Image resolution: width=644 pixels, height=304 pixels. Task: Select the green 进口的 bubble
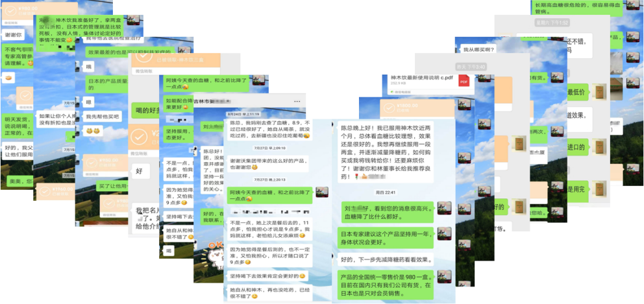578,147
